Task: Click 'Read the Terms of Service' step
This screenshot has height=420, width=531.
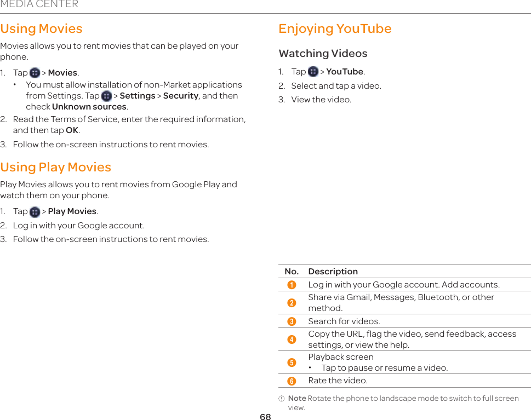Action: coord(129,124)
